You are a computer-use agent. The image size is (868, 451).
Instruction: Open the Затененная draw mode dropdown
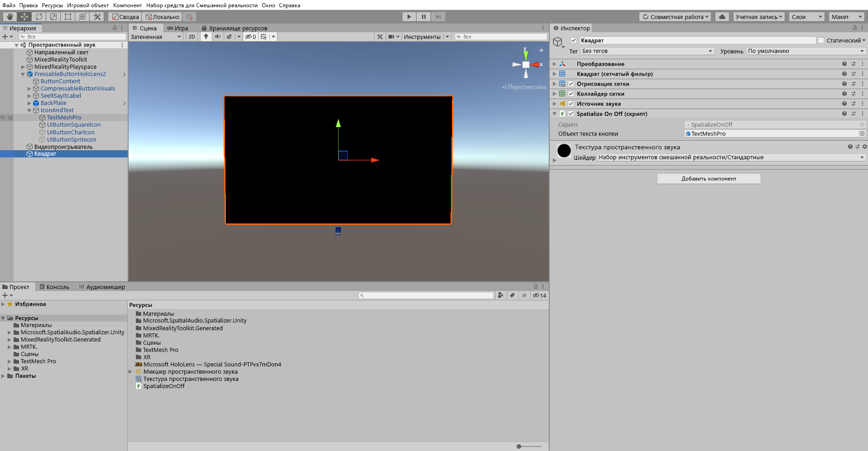(x=156, y=37)
